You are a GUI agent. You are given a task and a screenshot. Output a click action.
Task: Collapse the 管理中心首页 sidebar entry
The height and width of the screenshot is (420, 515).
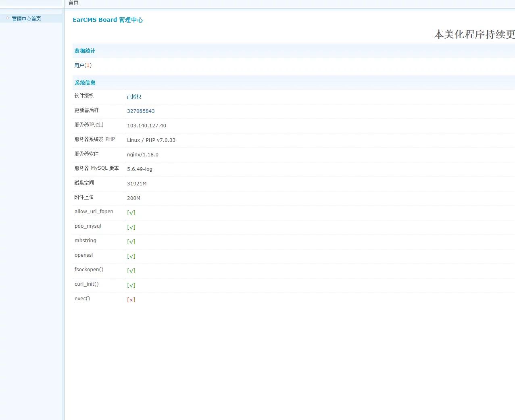coord(26,18)
